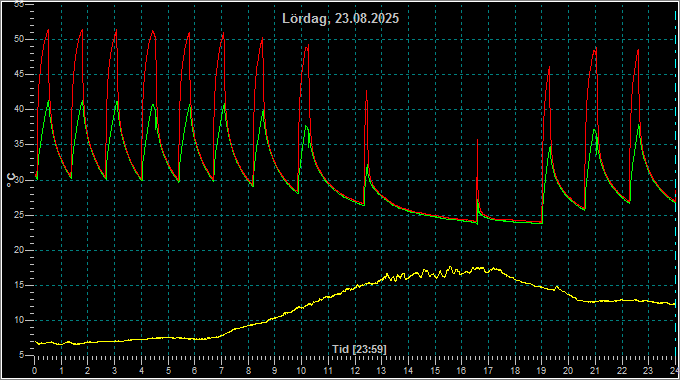This screenshot has width=680, height=380.
Task: Click hour 7 on the time axis
Action: (221, 371)
